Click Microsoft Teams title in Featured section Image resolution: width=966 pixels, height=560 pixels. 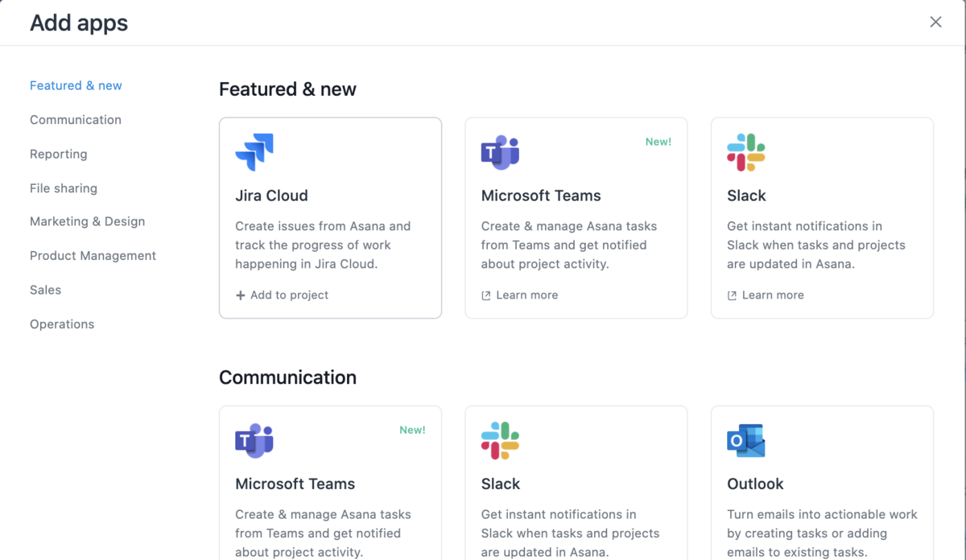541,196
